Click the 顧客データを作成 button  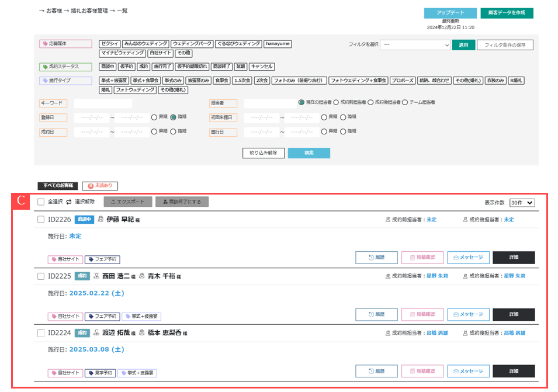pos(507,13)
